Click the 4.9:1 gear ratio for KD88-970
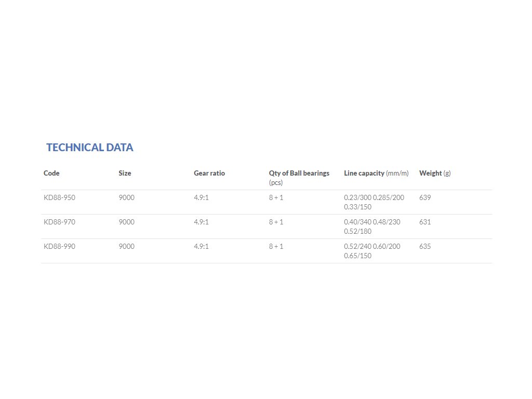532x399 pixels. 201,222
